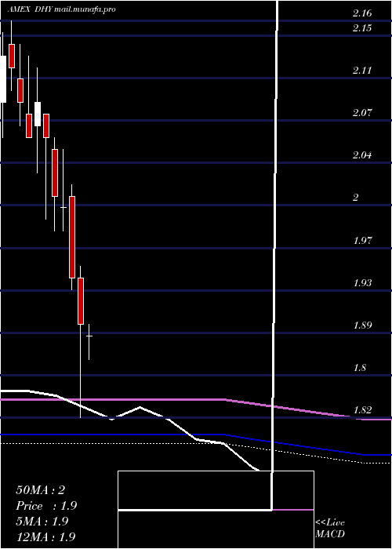Click the 1.89 price axis label
Viewport: 392px width, 549px height.
click(362, 325)
